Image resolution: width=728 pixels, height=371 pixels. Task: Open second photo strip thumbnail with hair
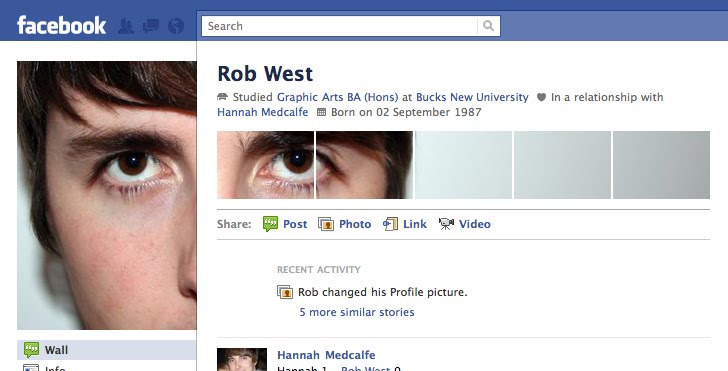pos(364,165)
